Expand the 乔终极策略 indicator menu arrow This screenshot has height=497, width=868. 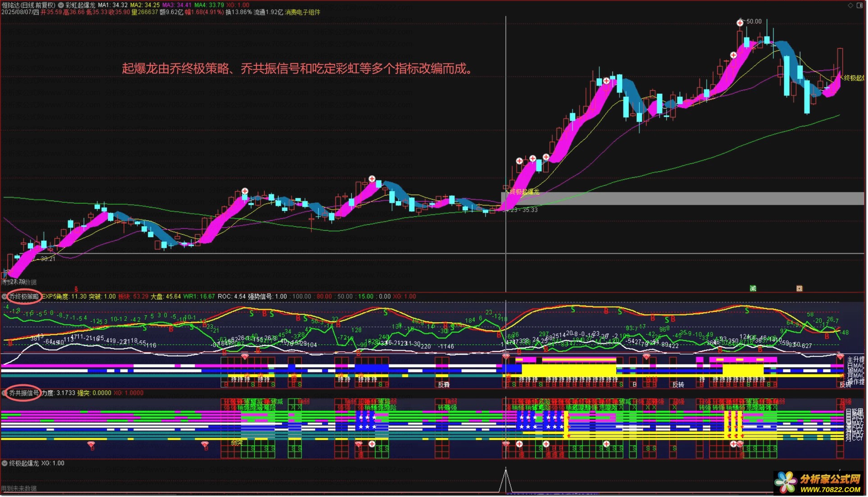(5, 296)
